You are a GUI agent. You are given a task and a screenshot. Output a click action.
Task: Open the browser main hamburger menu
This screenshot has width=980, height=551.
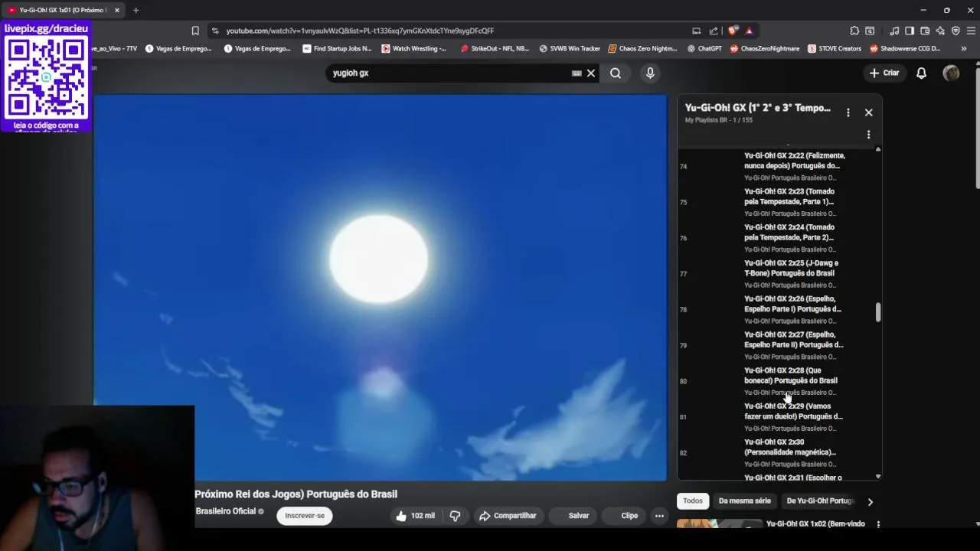coord(971,31)
